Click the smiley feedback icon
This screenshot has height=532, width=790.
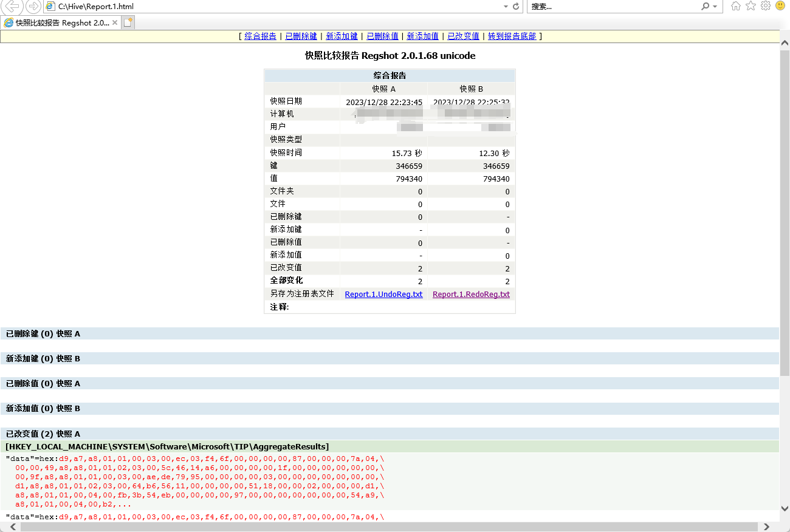tap(780, 6)
